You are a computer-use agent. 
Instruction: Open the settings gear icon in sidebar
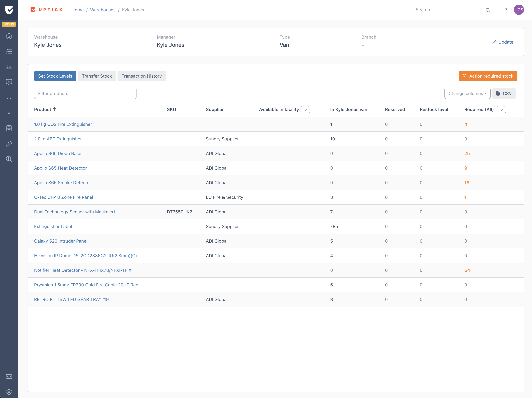9,392
